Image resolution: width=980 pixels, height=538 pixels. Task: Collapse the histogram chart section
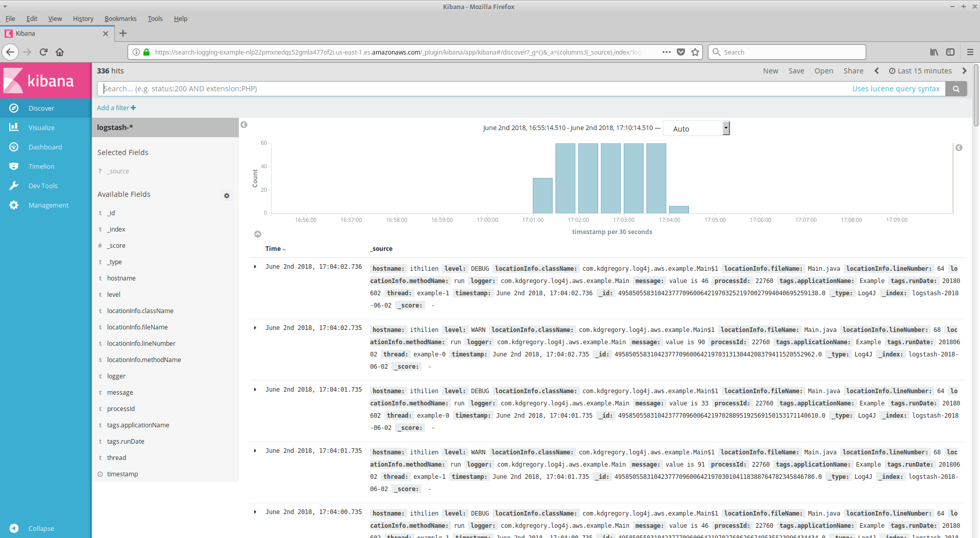(258, 234)
